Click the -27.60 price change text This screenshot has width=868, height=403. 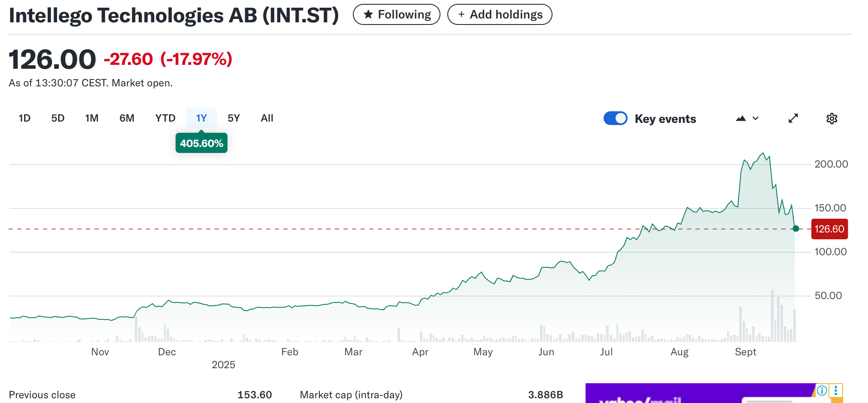(x=128, y=59)
